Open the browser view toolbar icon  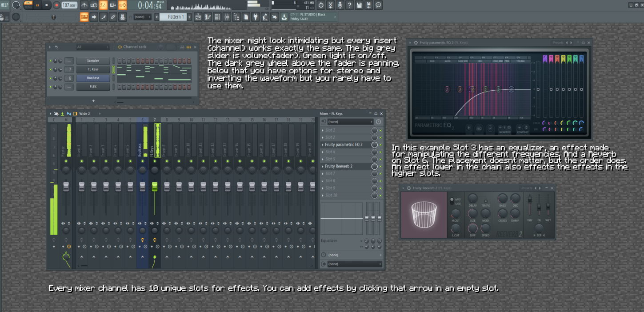click(x=236, y=17)
